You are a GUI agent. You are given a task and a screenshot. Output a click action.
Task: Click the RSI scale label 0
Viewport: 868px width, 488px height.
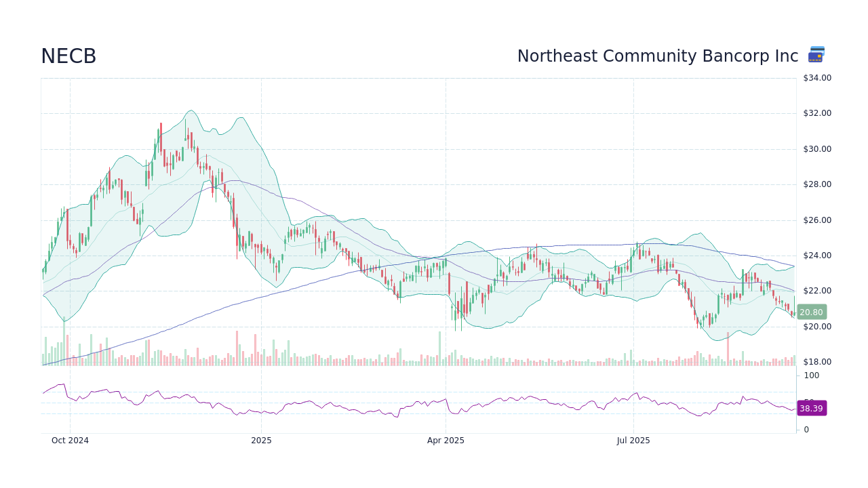click(806, 430)
